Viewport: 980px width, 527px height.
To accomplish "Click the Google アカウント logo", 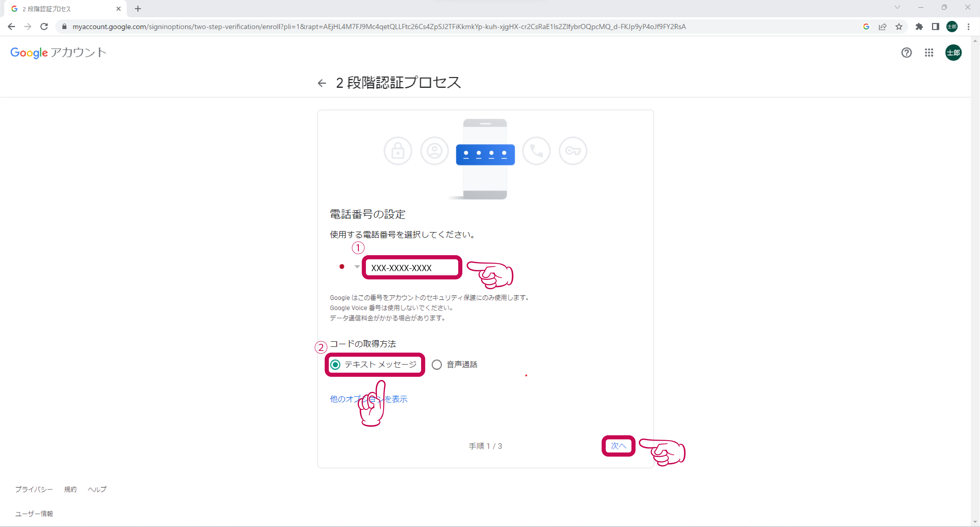I will [58, 53].
